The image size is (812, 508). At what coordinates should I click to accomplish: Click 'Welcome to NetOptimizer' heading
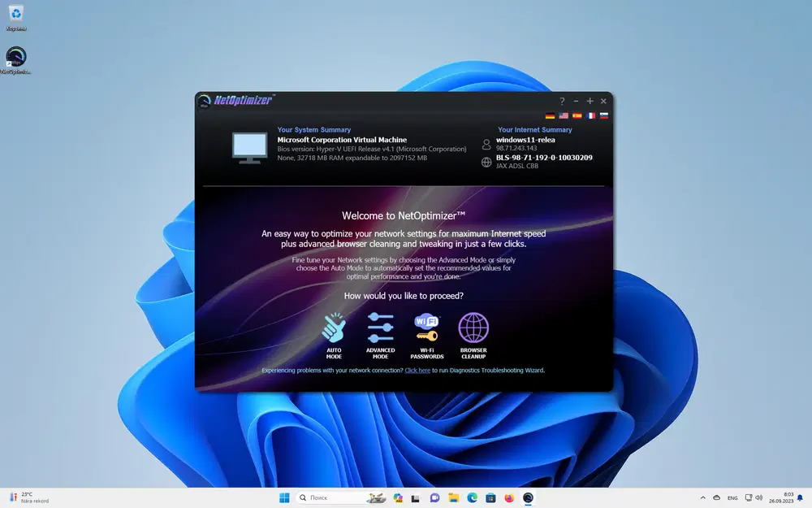click(404, 215)
